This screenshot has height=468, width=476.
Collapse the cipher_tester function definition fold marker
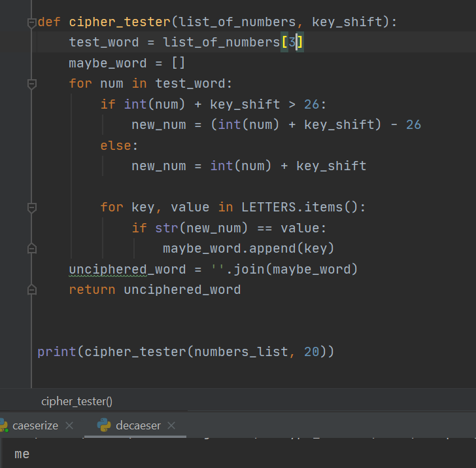tap(32, 23)
